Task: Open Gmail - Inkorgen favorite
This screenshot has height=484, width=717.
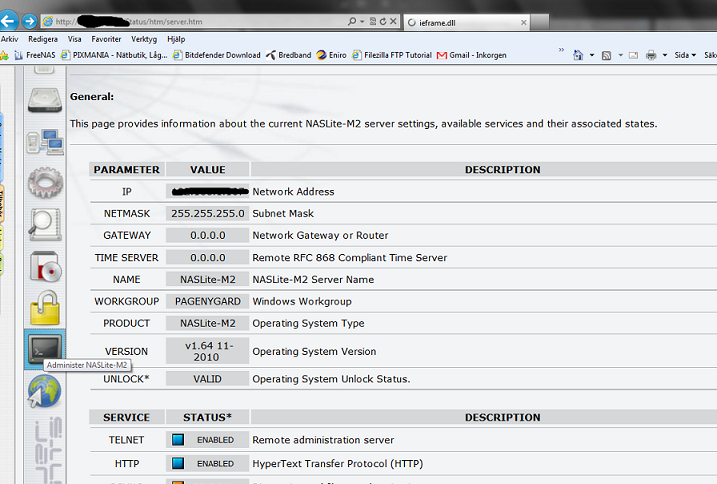Action: [x=472, y=55]
